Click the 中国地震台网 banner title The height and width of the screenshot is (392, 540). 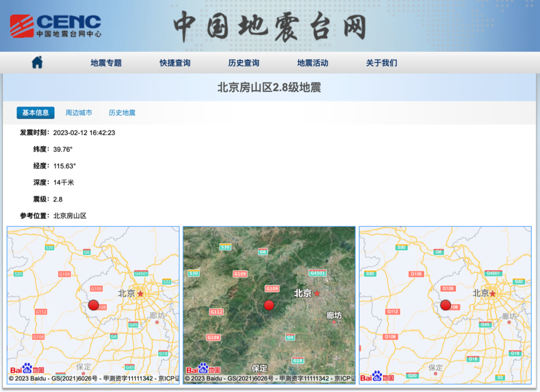(269, 26)
